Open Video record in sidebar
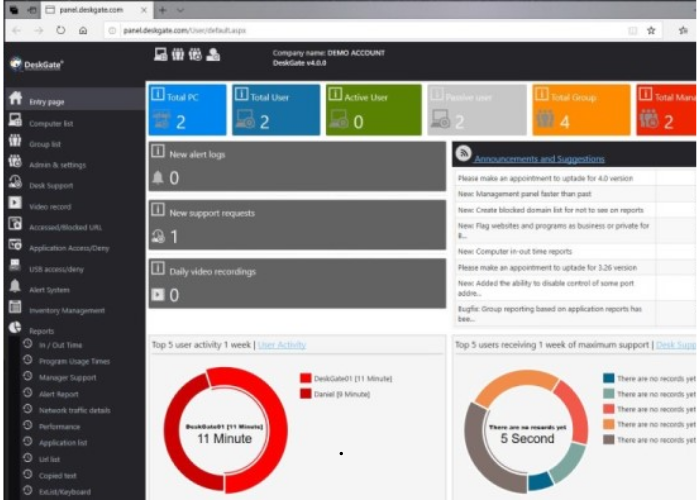Screen dimensions: 700x500 pos(50,207)
